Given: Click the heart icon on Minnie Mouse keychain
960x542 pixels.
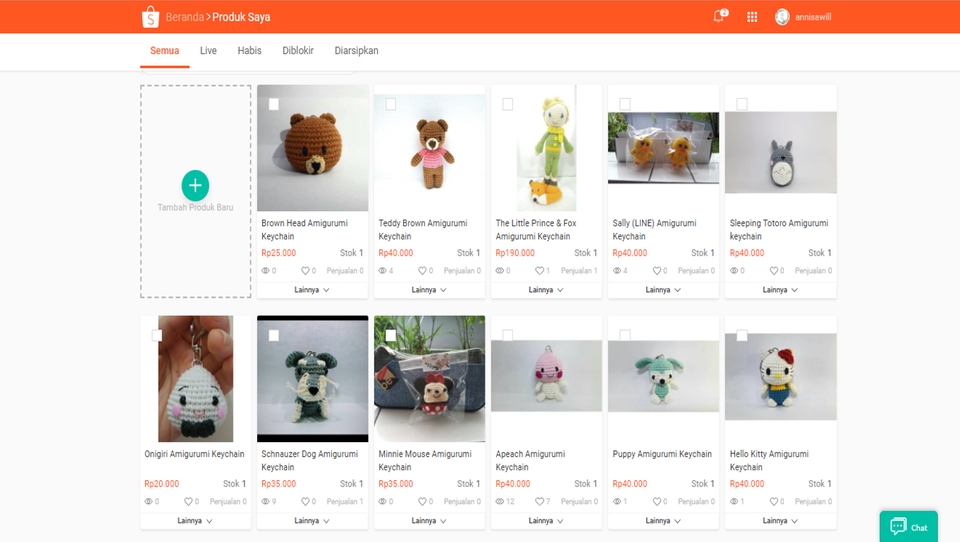Looking at the screenshot, I should pyautogui.click(x=422, y=502).
